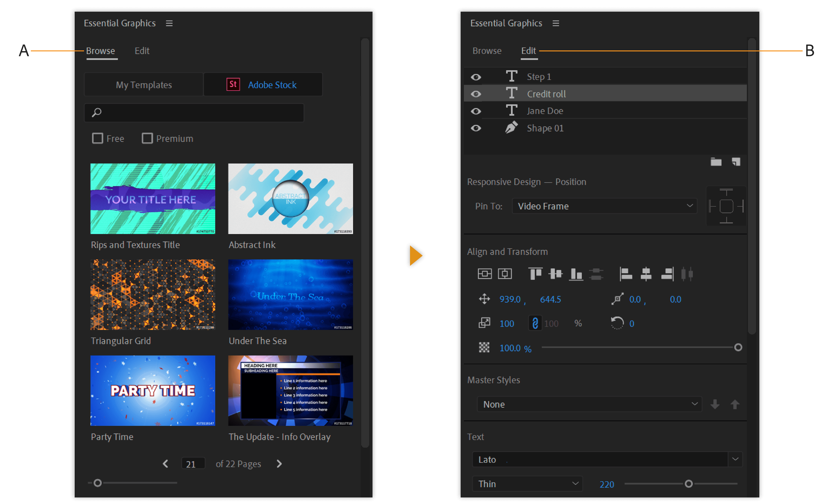Expand the Master Styles None dropdown
This screenshot has width=833, height=504.
coord(589,404)
